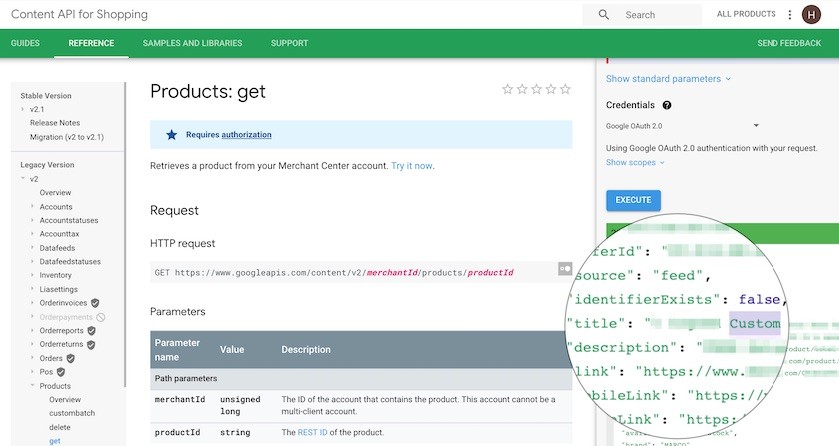Viewport: 839px width, 446px height.
Task: Click the shield badge next to Orderreturns
Action: click(91, 345)
